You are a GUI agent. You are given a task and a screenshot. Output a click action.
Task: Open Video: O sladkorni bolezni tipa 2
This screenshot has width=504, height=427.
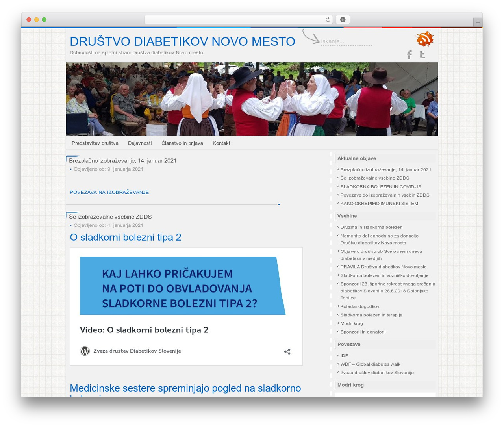click(x=144, y=330)
